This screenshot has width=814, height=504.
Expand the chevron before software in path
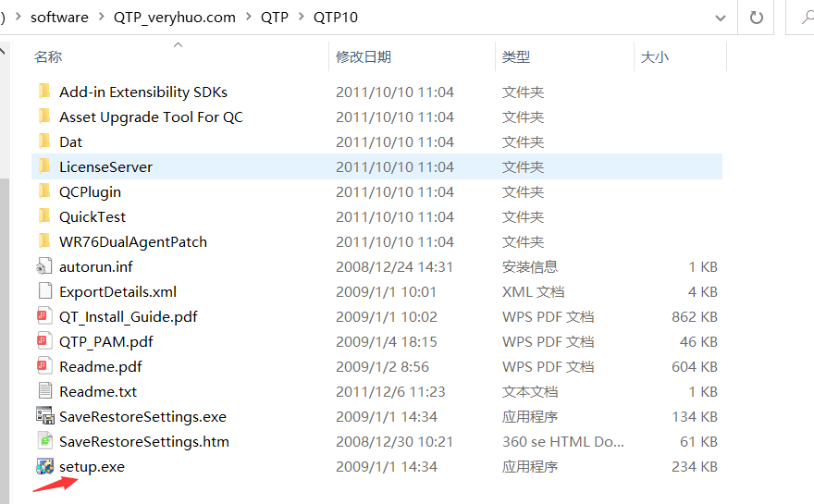tap(18, 18)
